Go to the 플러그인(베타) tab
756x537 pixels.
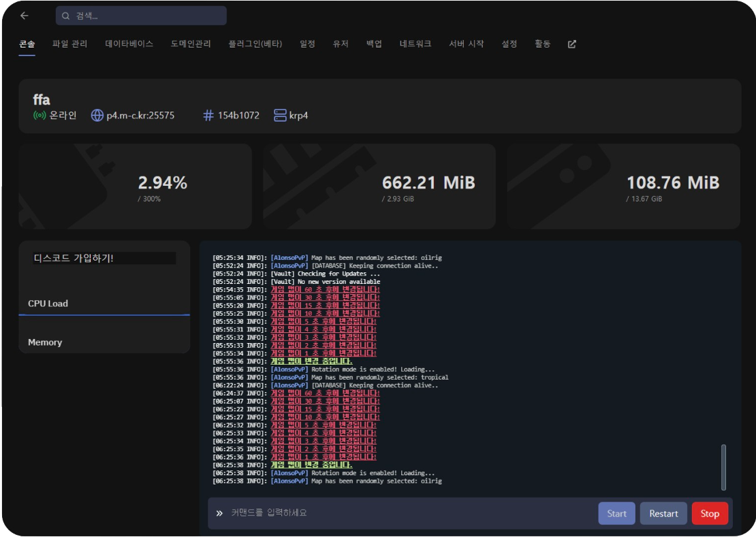pyautogui.click(x=255, y=44)
